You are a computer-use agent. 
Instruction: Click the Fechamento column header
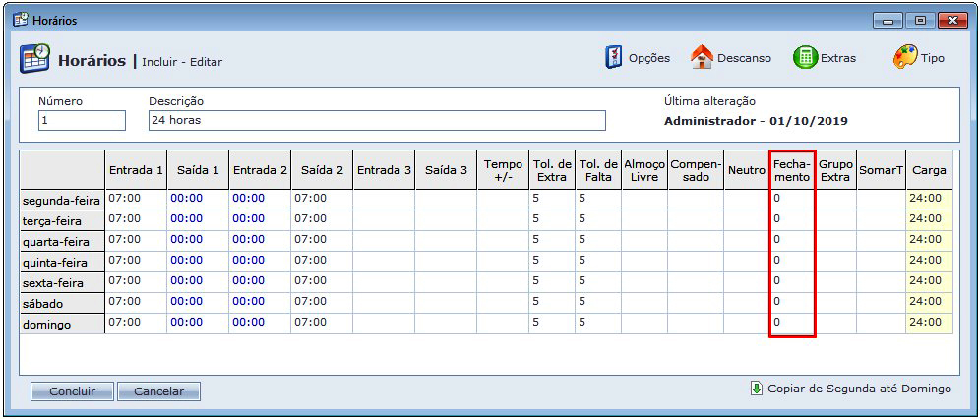(x=791, y=170)
